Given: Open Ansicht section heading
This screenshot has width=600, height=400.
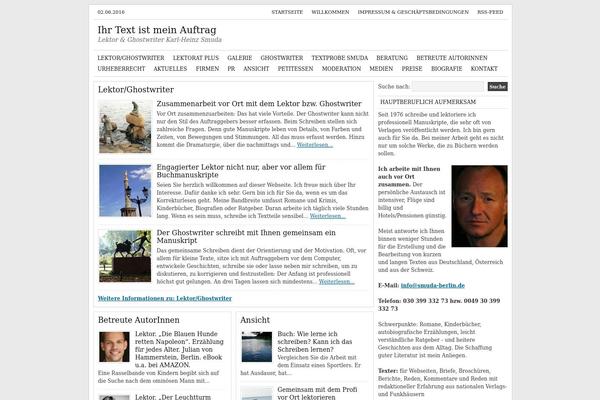Looking at the screenshot, I should (255, 320).
